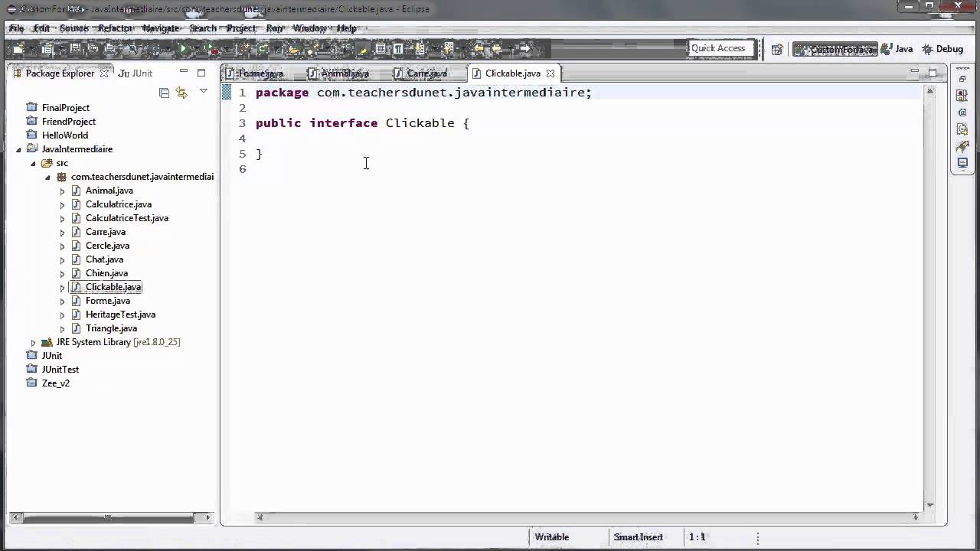Select Calculatrice.java in Package Explorer
The image size is (980, 551).
pos(119,204)
